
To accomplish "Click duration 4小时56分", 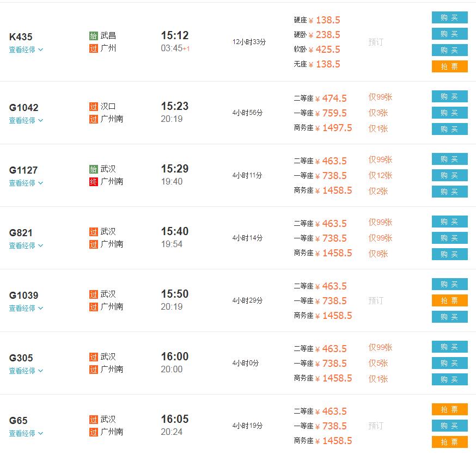I will [247, 113].
